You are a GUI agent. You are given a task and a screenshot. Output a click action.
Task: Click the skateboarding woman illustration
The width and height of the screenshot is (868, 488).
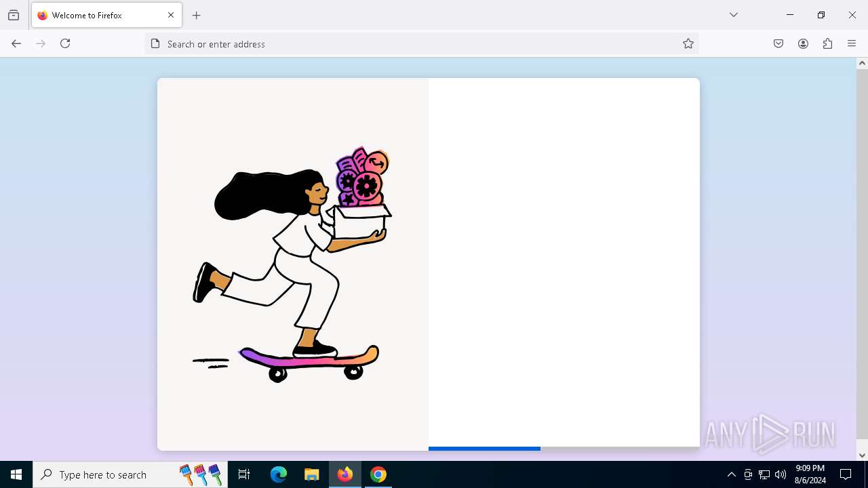pyautogui.click(x=293, y=264)
